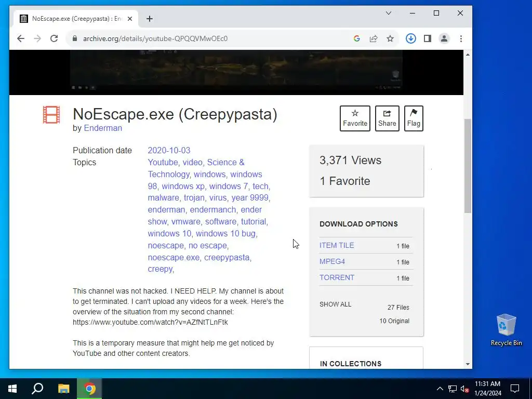532x399 pixels.
Task: Click the browser Forward arrow
Action: point(37,38)
